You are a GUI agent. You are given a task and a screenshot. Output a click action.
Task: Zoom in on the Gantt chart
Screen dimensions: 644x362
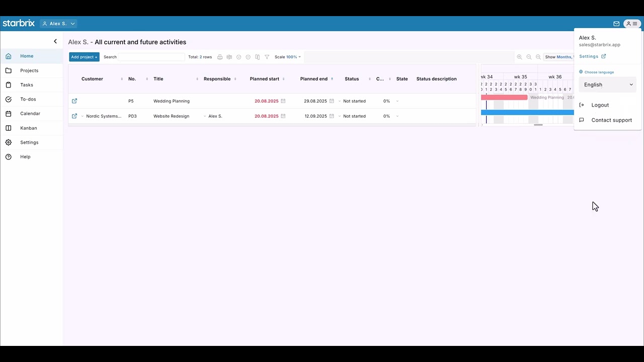[x=519, y=57]
